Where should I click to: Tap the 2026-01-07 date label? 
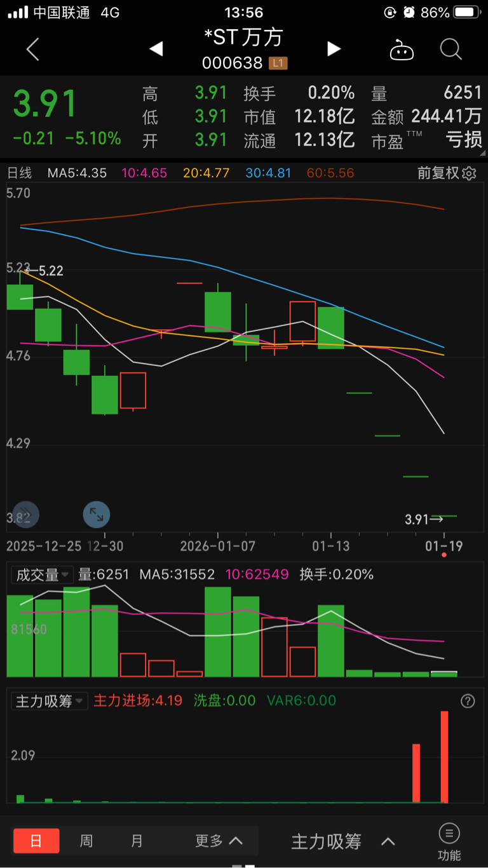coord(217,546)
